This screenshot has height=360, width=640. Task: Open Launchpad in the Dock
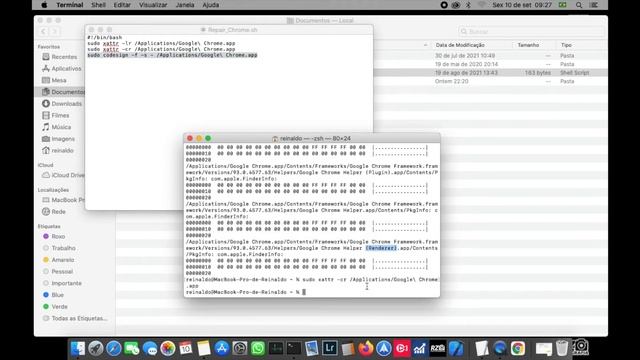96,349
